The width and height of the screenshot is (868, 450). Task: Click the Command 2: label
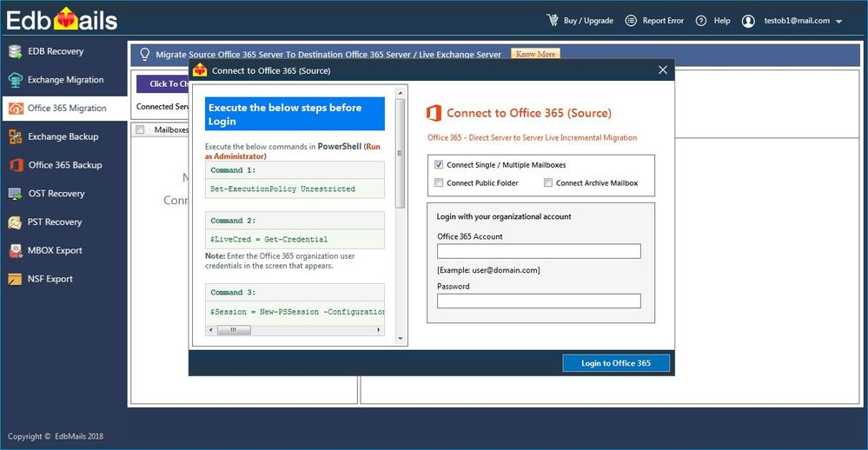click(x=233, y=221)
